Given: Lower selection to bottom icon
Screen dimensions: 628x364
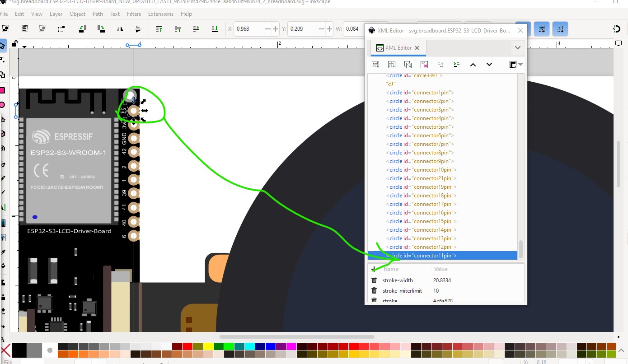Looking at the screenshot, I should coord(215,29).
